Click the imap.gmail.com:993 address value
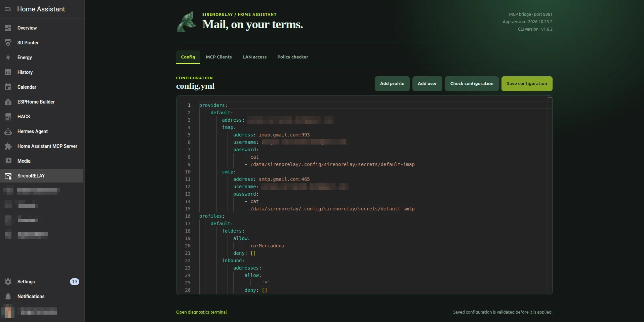Viewport: 644px width, 322px height. click(284, 135)
